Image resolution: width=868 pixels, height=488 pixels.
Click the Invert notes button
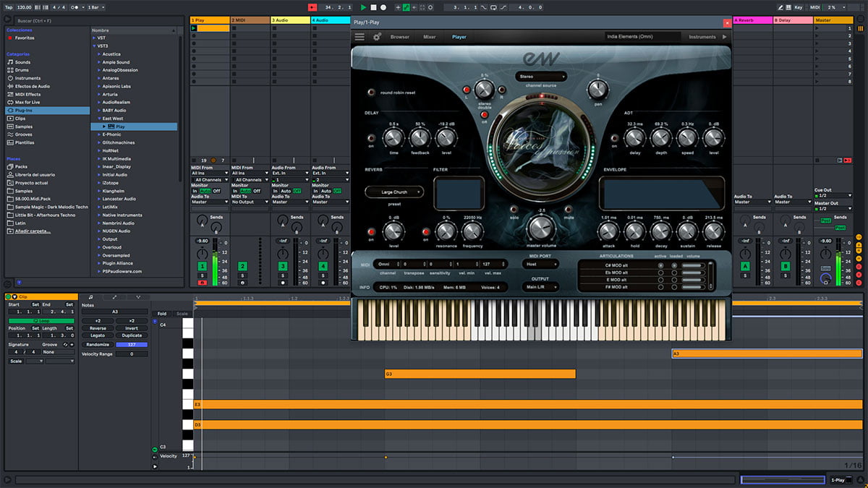point(132,328)
